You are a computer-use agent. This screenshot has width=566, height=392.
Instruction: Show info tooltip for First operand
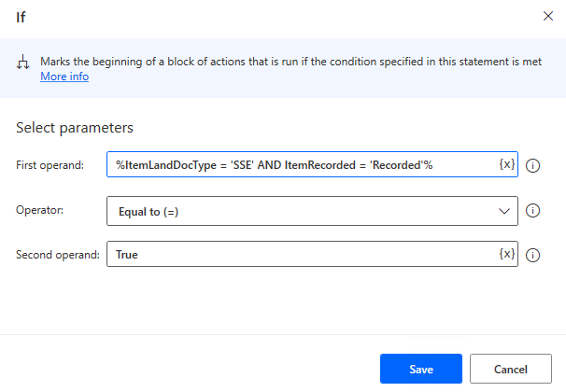click(532, 165)
